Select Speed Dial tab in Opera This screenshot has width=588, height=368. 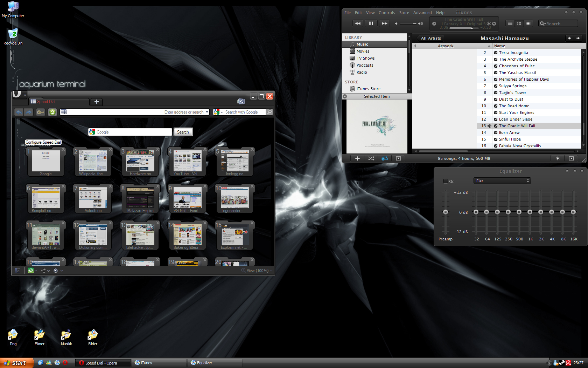pyautogui.click(x=59, y=102)
